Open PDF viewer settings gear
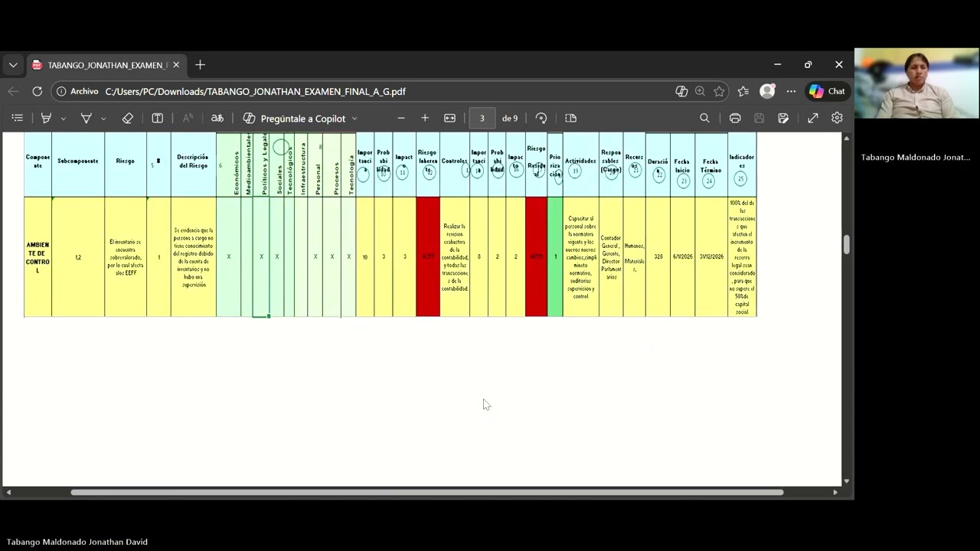 (837, 118)
